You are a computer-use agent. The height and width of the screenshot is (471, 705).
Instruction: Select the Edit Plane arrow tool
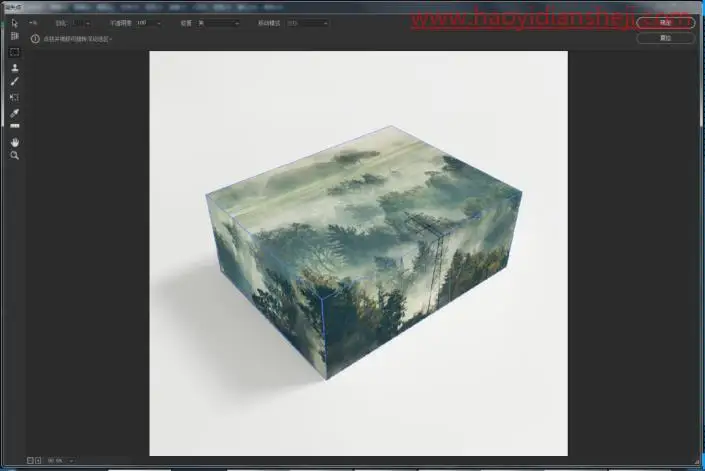point(14,23)
